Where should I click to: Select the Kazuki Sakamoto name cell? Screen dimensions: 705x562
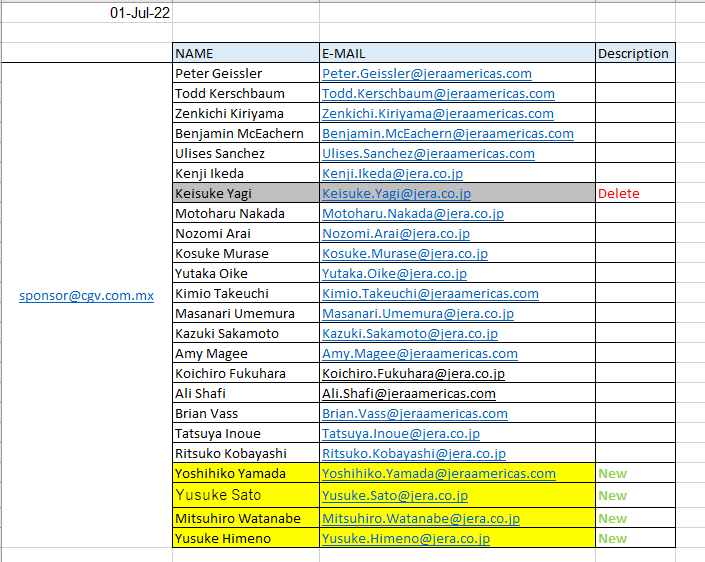click(246, 333)
